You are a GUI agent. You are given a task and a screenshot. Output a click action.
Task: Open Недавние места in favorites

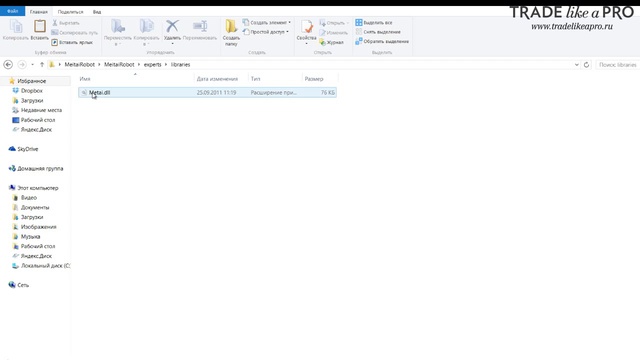click(x=41, y=110)
